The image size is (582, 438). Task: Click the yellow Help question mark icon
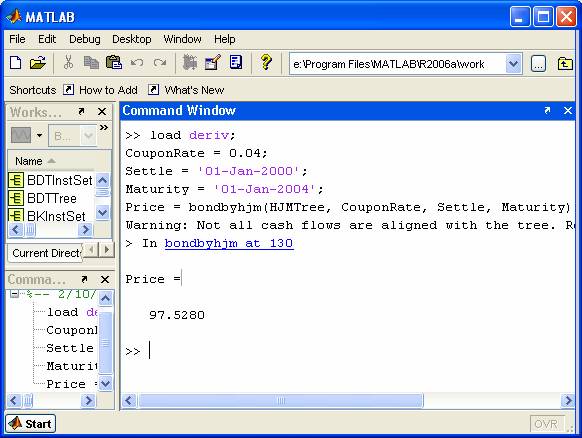click(x=266, y=62)
